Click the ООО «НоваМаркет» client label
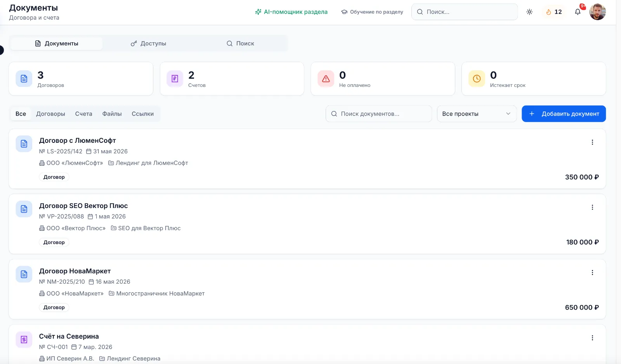The height and width of the screenshot is (364, 621). point(71,293)
